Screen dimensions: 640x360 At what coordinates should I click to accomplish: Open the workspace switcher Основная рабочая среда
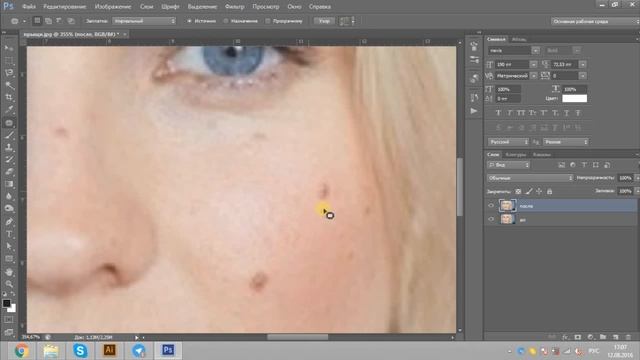point(594,21)
